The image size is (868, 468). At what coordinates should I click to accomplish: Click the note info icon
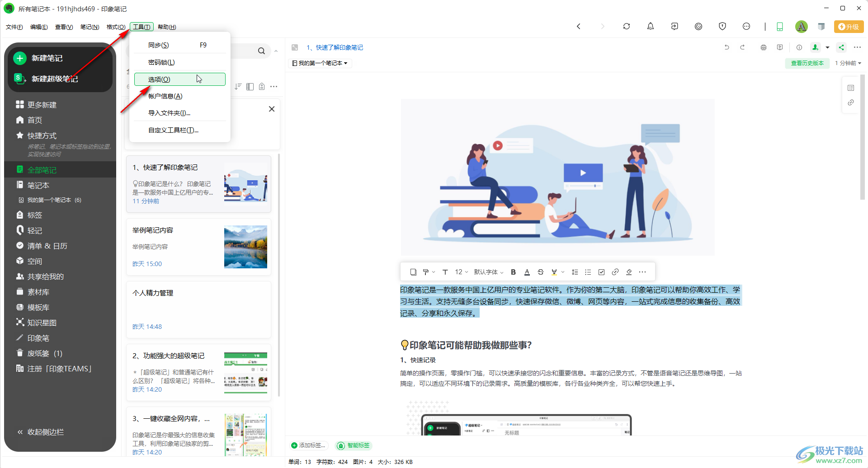click(x=799, y=47)
